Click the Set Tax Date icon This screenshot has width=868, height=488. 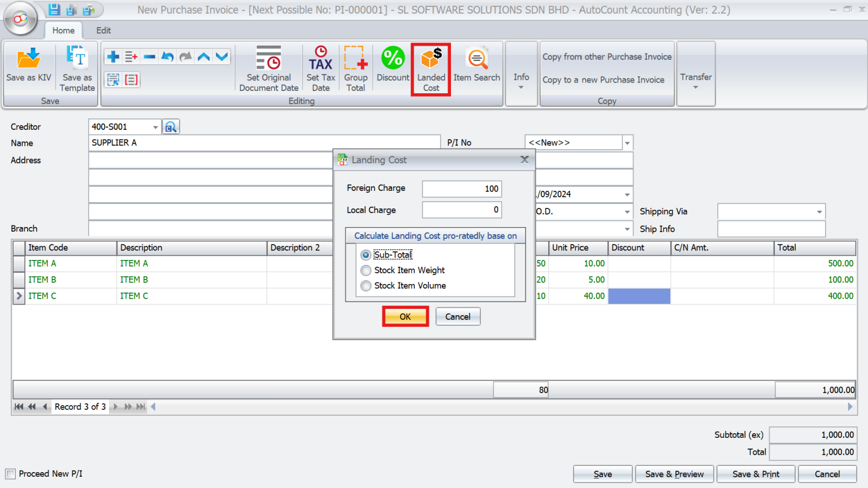point(320,68)
